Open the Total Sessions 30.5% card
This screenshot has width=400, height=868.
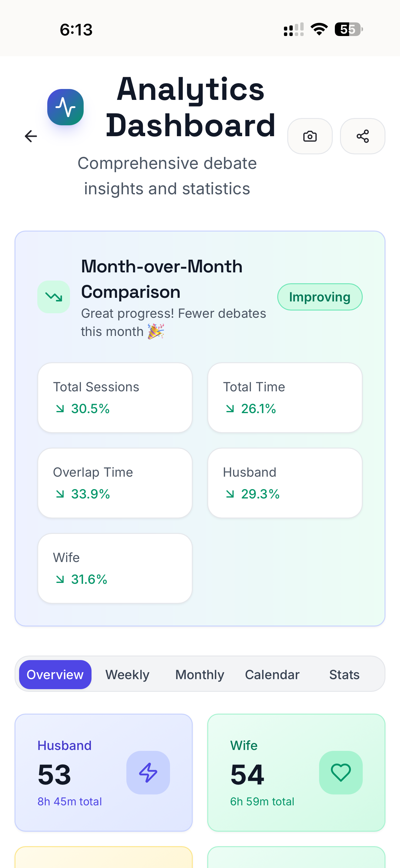pyautogui.click(x=115, y=398)
